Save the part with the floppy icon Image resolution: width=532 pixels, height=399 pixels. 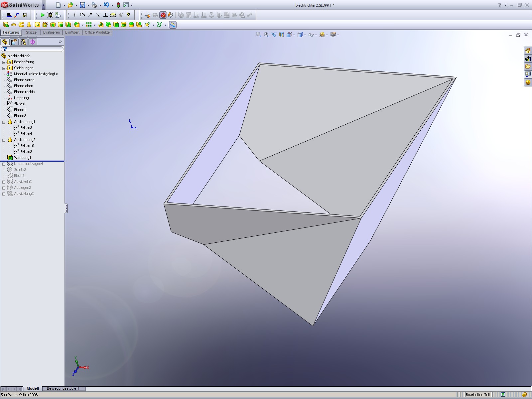tap(82, 5)
